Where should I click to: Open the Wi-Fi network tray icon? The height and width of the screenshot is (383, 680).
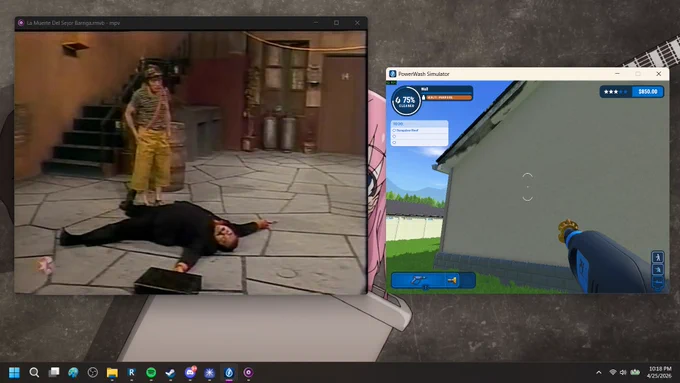pos(613,372)
